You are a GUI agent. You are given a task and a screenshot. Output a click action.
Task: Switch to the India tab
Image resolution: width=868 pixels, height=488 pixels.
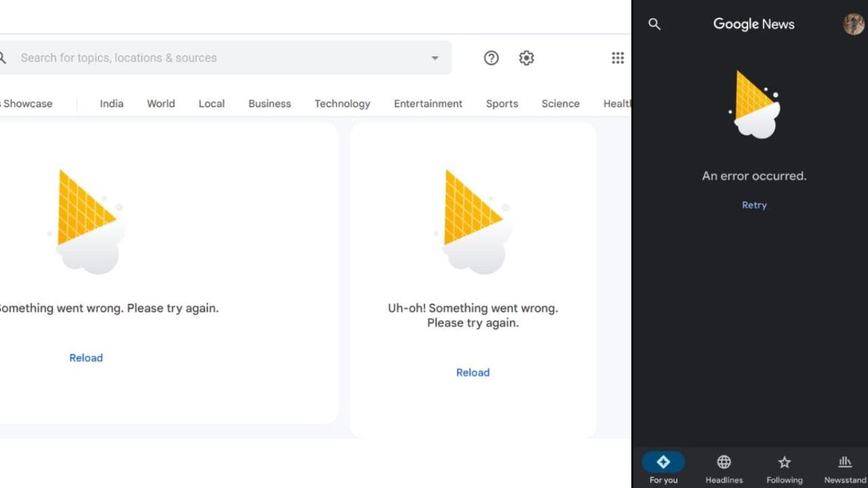(x=111, y=104)
